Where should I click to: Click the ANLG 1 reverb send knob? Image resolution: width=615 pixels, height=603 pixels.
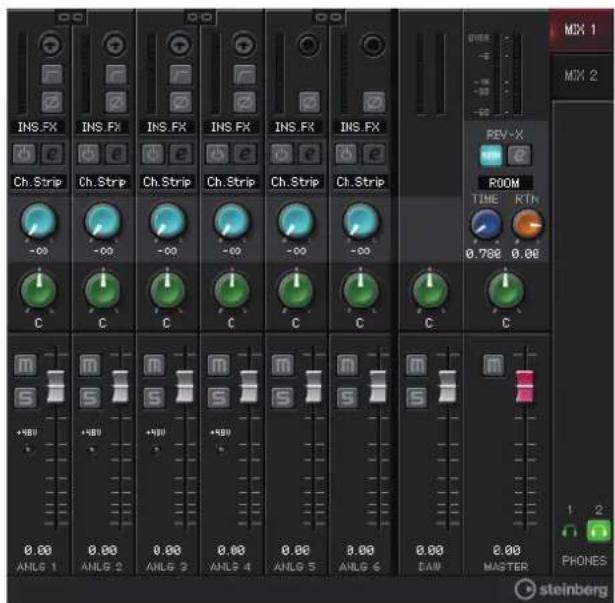point(38,221)
